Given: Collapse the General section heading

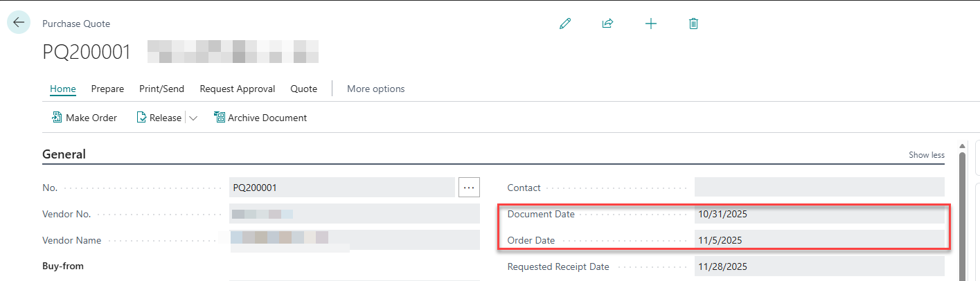Looking at the screenshot, I should (x=64, y=154).
